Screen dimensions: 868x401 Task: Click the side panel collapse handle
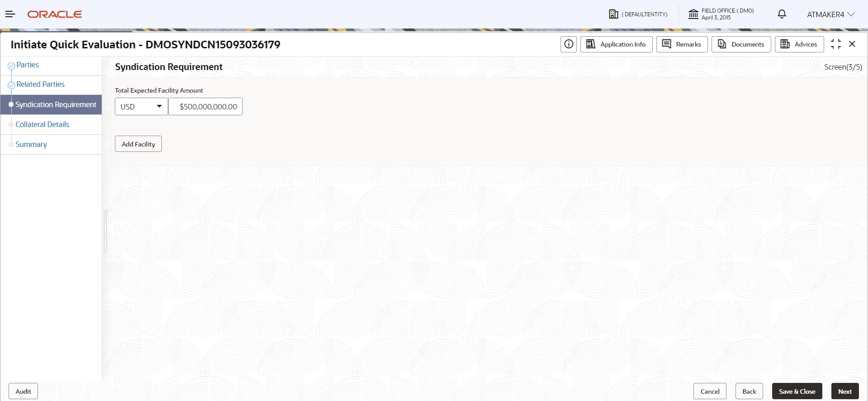(105, 231)
